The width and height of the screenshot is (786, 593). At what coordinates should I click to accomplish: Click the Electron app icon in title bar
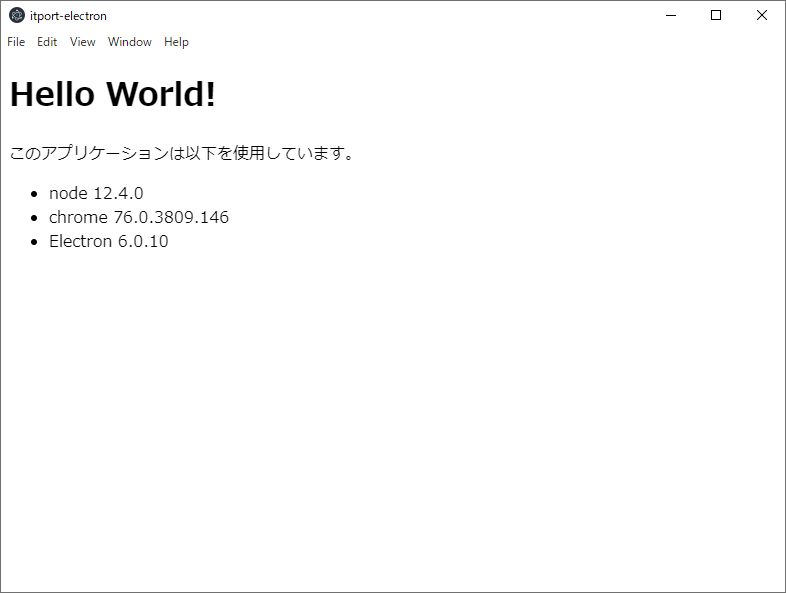point(17,16)
